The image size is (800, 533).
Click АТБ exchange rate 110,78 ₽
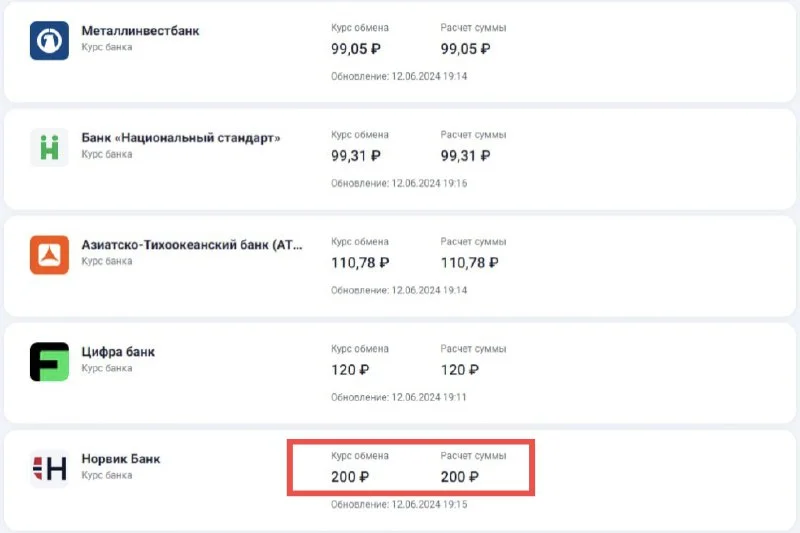click(360, 263)
